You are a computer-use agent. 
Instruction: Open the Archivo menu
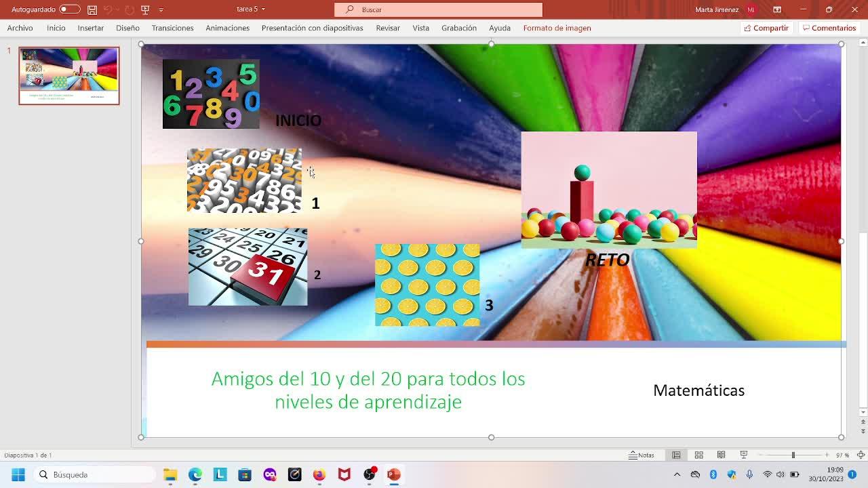[20, 28]
